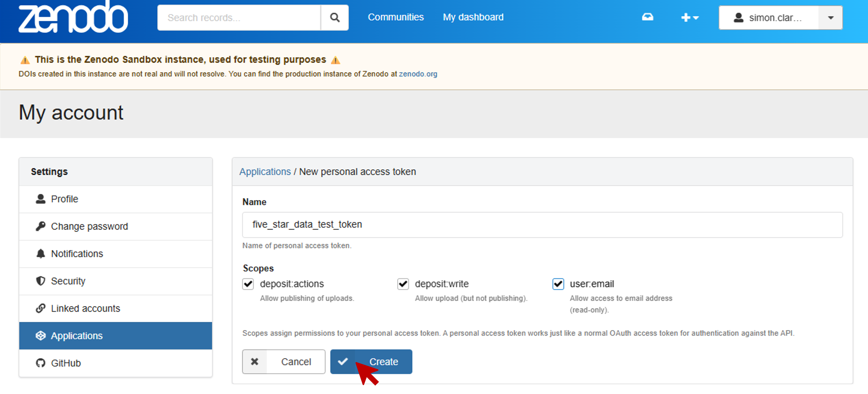The image size is (868, 394).
Task: Click the deposit:write scope label
Action: coord(442,284)
